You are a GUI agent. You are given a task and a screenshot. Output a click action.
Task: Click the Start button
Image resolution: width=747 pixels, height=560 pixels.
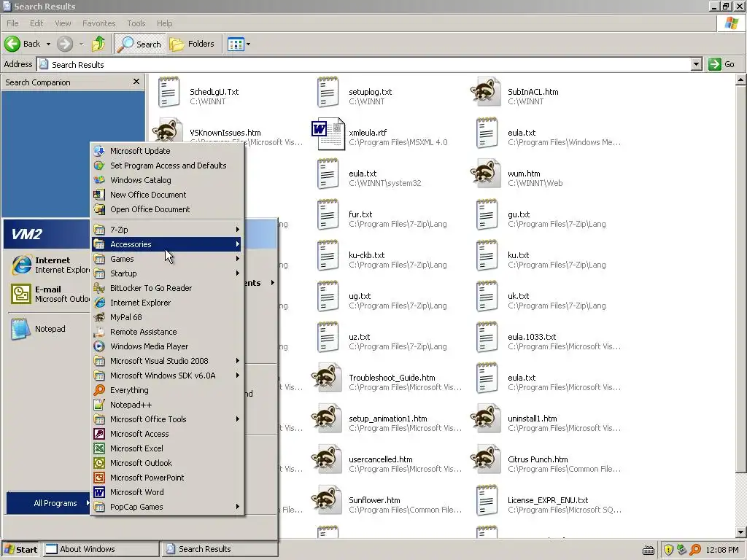(x=21, y=550)
